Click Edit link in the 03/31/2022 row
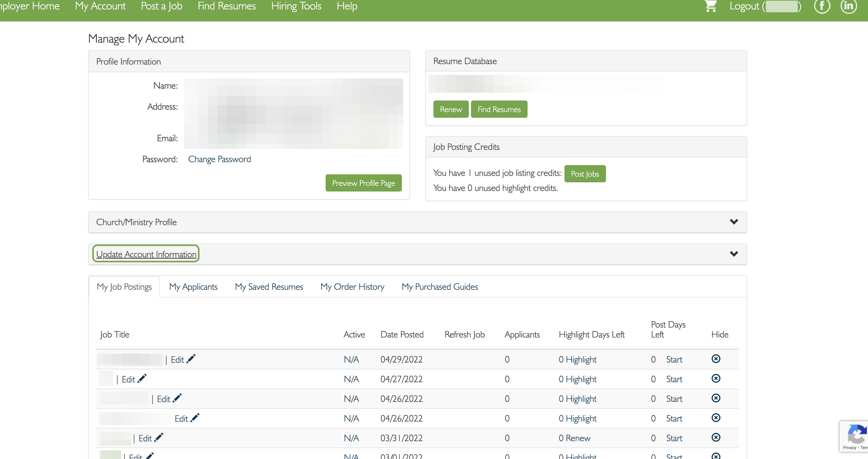 tap(145, 438)
